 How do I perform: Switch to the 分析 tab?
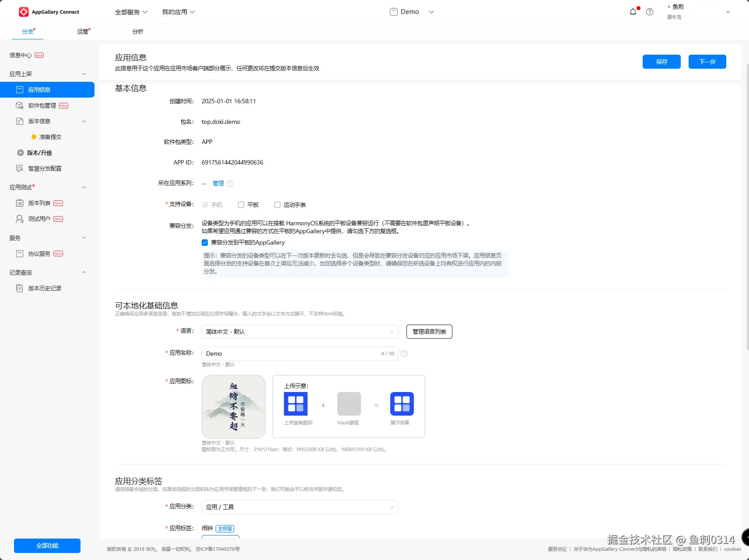click(x=138, y=31)
